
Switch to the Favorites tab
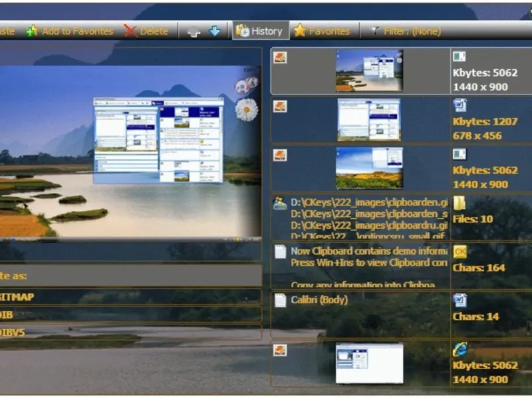point(322,31)
